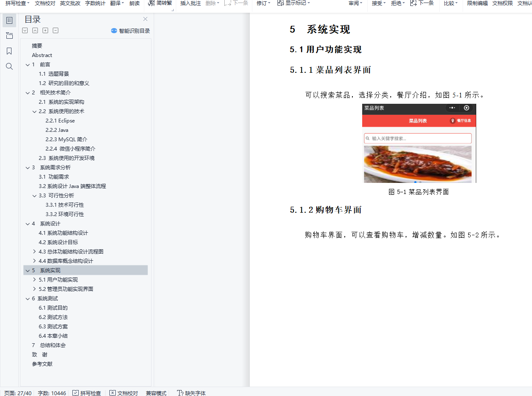Click the 缺失字体 icon in status bar
532x396 pixels.
[x=180, y=393]
